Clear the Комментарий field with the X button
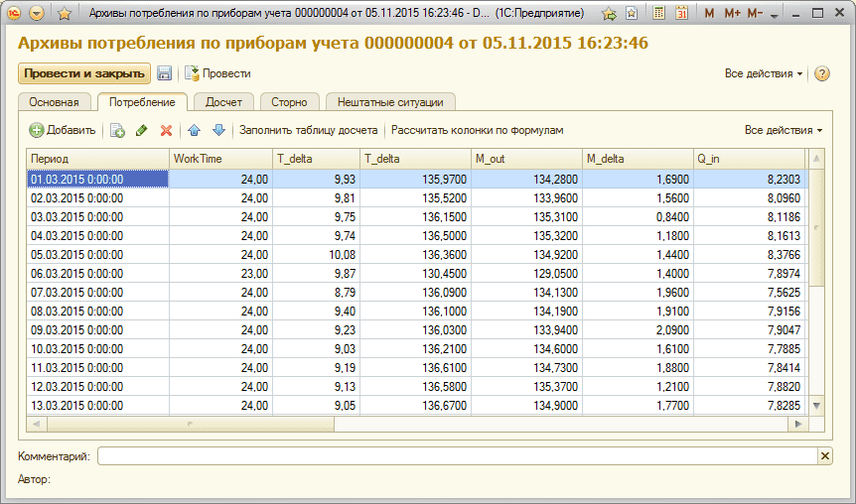This screenshot has height=504, width=856. [825, 456]
